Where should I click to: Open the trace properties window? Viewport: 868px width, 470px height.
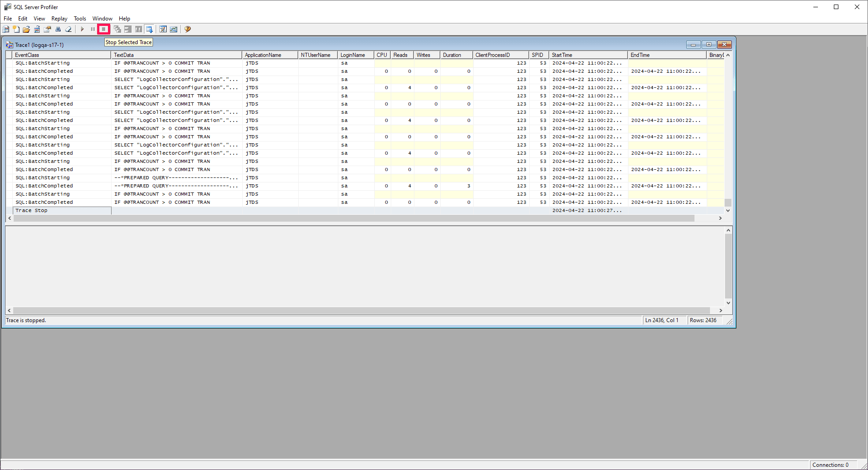pyautogui.click(x=47, y=29)
